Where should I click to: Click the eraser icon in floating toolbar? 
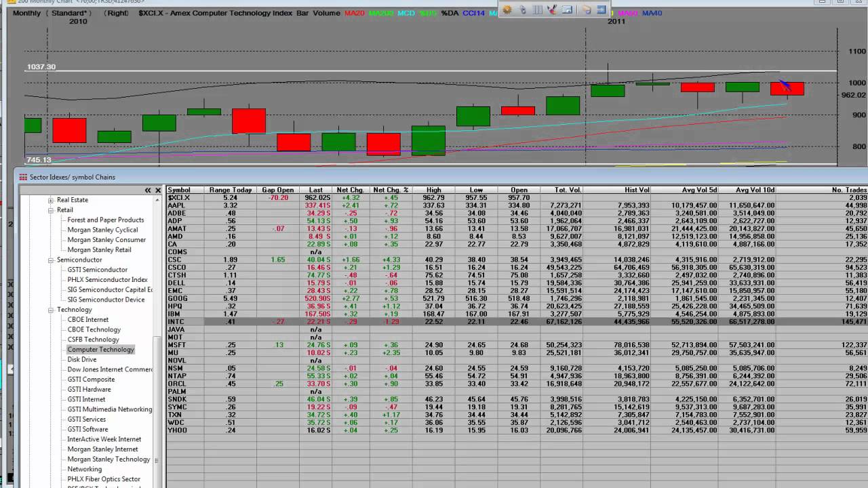pyautogui.click(x=587, y=9)
